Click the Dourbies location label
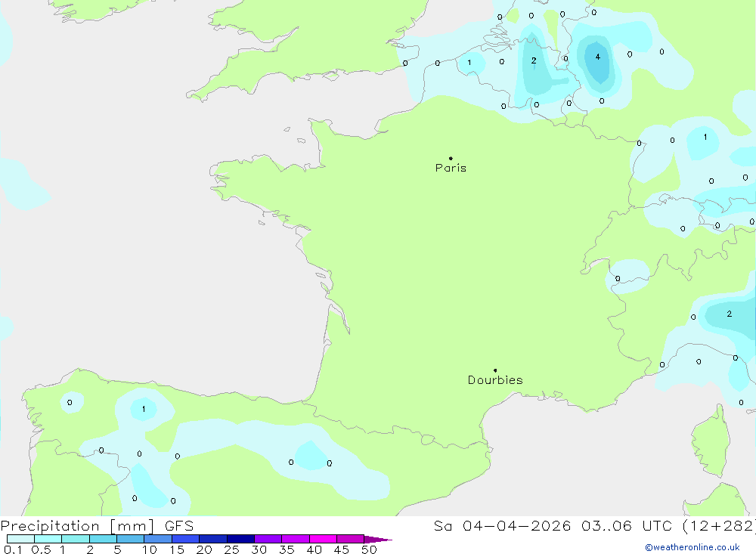The height and width of the screenshot is (554, 756). (495, 380)
